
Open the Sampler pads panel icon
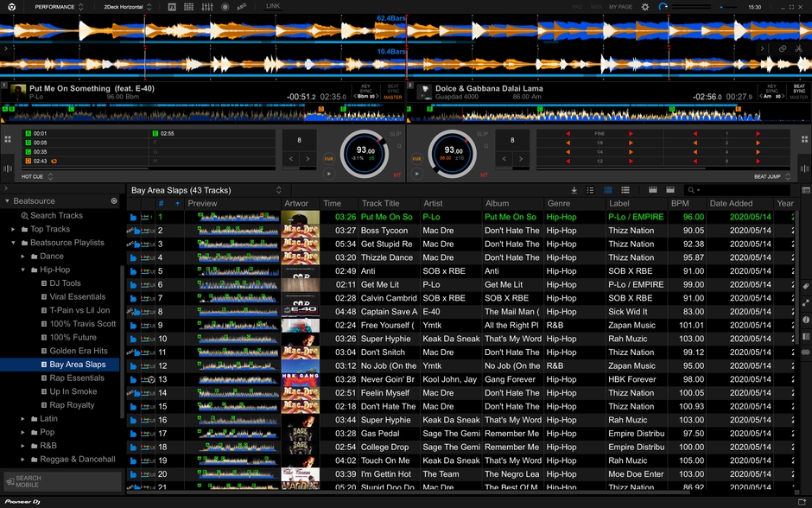[x=188, y=6]
